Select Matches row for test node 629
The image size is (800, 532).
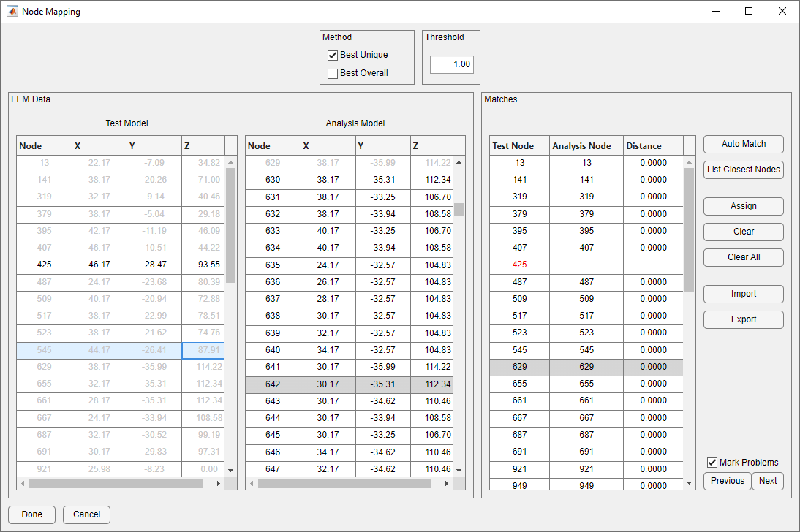pyautogui.click(x=586, y=367)
